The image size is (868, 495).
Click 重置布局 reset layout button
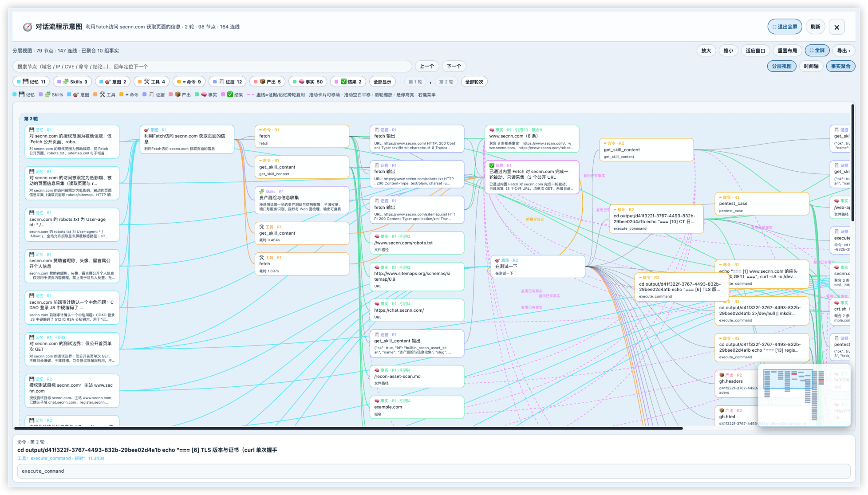click(x=787, y=51)
